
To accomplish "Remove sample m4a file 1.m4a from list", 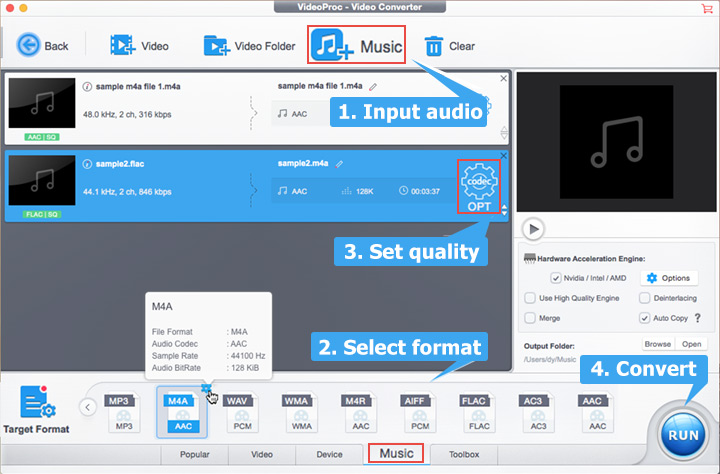I will [x=504, y=79].
